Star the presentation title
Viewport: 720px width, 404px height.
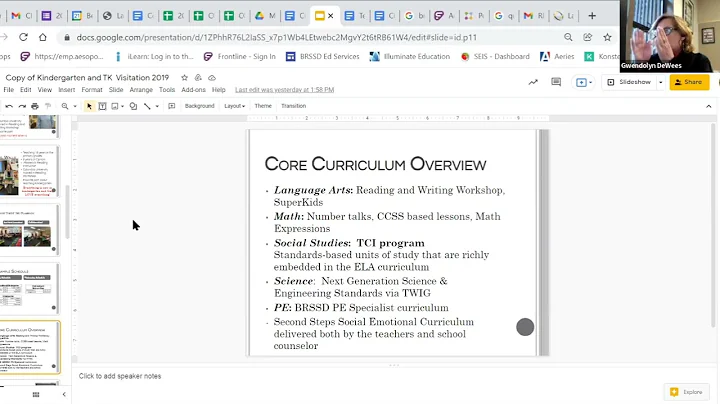[185, 78]
